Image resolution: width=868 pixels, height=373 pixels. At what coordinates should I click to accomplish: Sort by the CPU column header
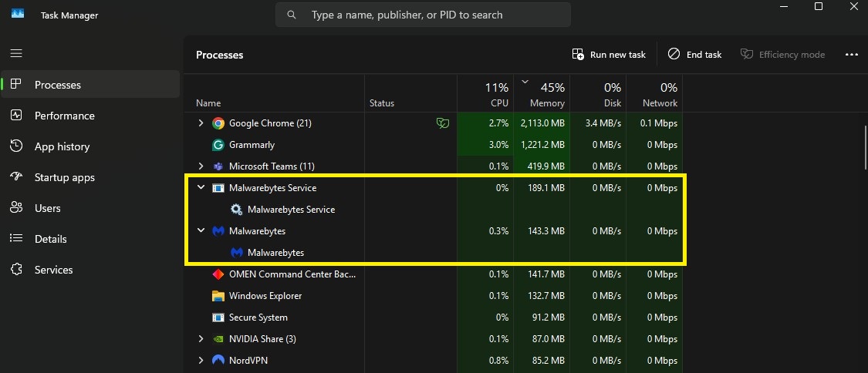485,94
